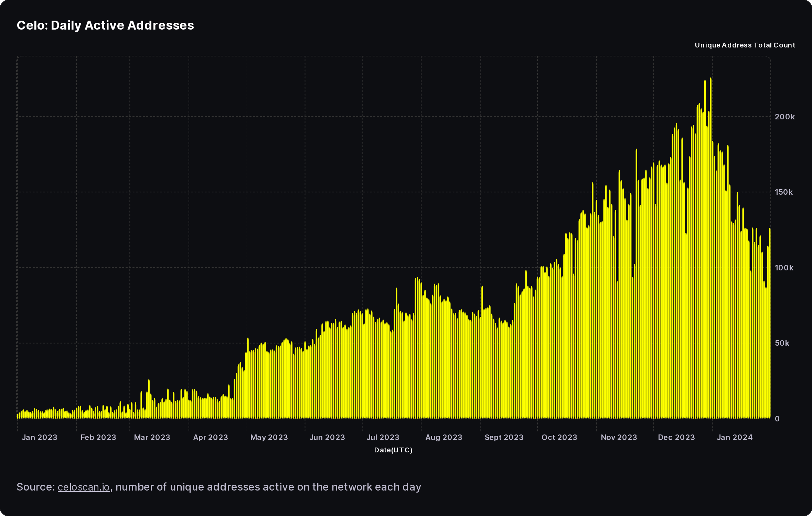This screenshot has height=516, width=812.
Task: Click the 'Jan 2024' x-axis label
Action: click(x=735, y=437)
